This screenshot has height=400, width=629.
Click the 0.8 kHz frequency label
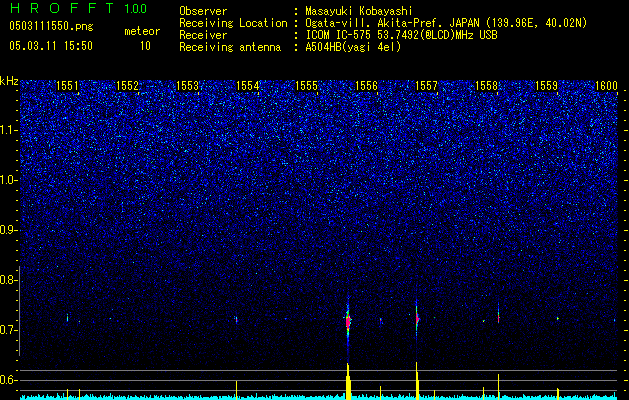[x=9, y=280]
